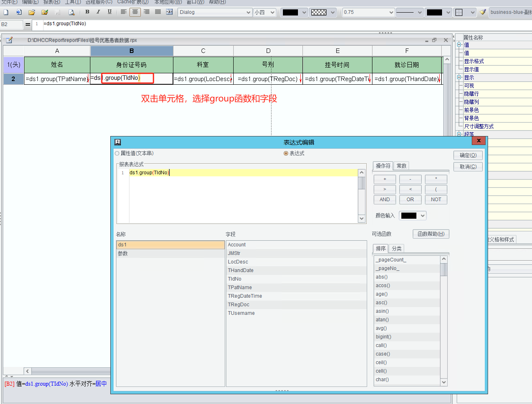The image size is (532, 404).
Task: Toggle italic formatting
Action: pyautogui.click(x=98, y=12)
